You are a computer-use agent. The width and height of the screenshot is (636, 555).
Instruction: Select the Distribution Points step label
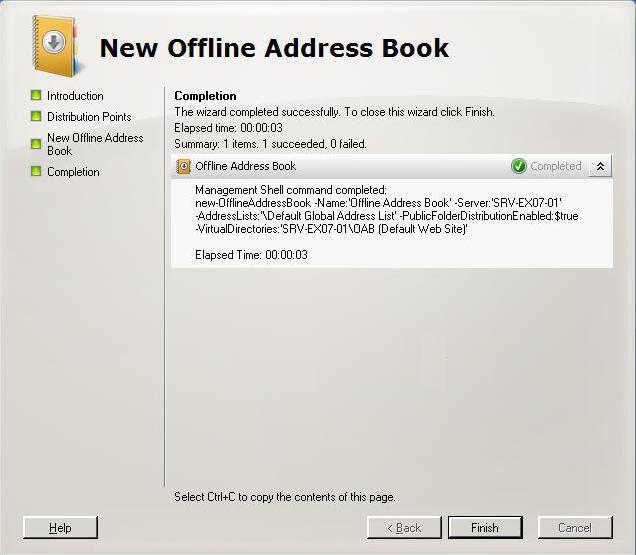pos(89,117)
